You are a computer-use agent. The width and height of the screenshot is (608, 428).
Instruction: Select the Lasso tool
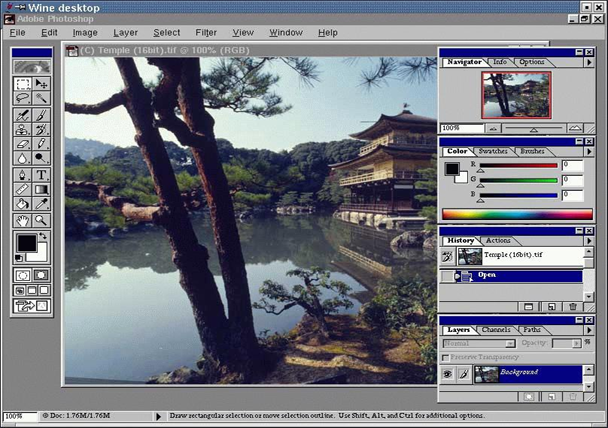pos(23,98)
